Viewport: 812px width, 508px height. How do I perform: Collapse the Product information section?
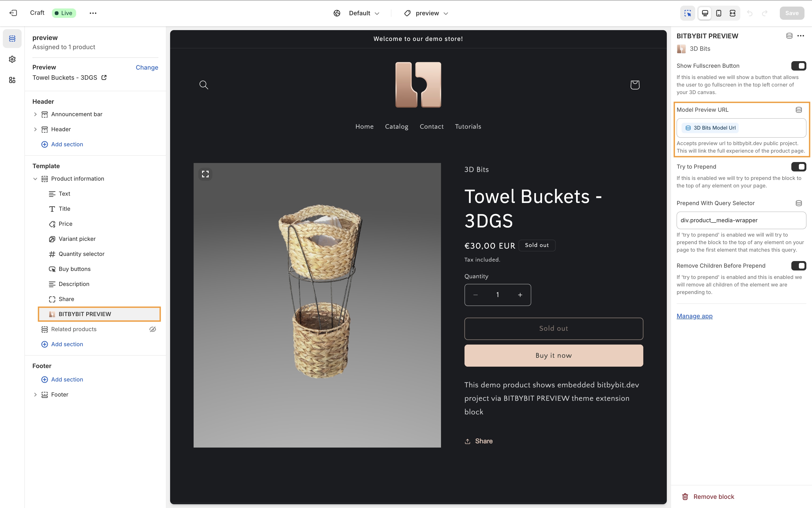[35, 179]
